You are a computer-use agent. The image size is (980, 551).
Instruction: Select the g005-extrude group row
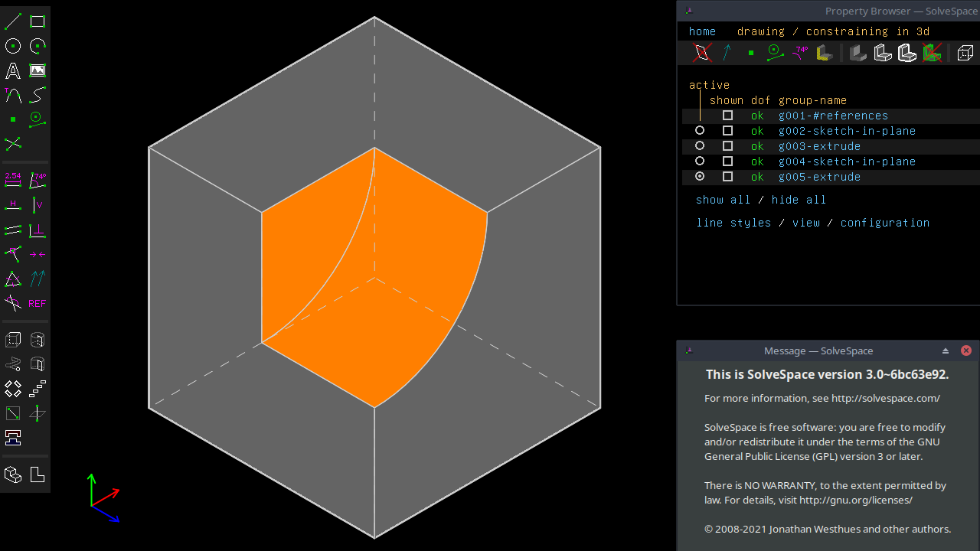coord(819,176)
